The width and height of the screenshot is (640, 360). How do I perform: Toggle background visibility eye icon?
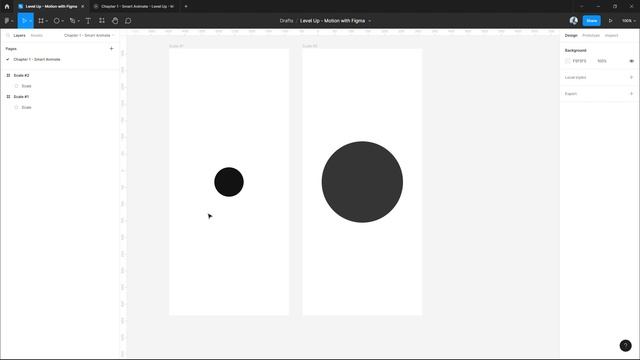(x=631, y=61)
